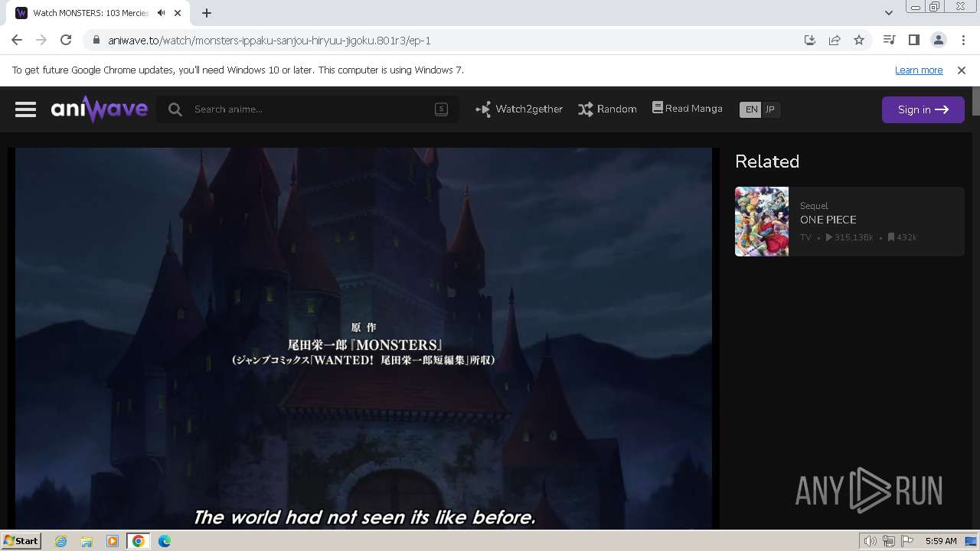The width and height of the screenshot is (980, 551).
Task: Open Internet Explorer from taskbar
Action: coord(61,541)
